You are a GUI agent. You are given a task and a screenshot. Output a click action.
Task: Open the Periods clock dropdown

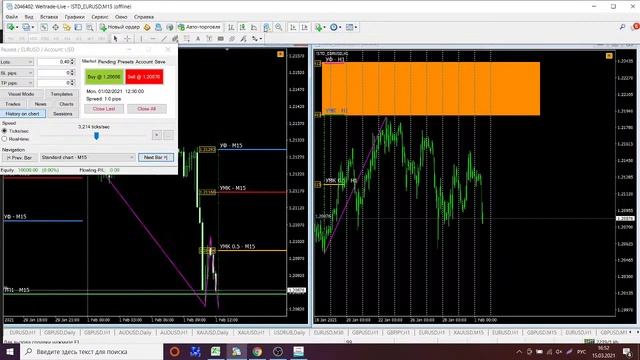click(335, 27)
